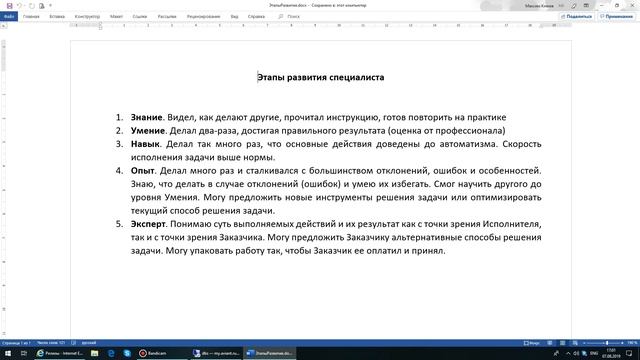640x360 pixels.
Task: Click the tab selector at ruler's left end
Action: click(x=4, y=26)
